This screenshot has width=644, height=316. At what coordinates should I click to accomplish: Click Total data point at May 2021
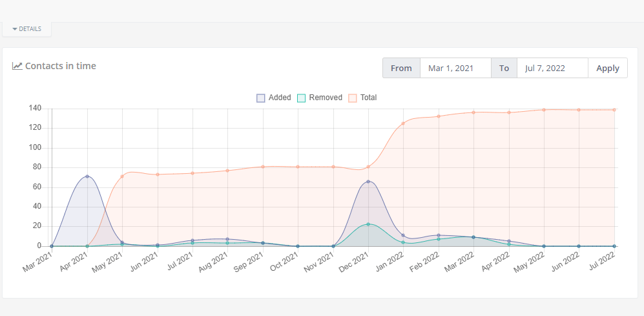tap(122, 176)
